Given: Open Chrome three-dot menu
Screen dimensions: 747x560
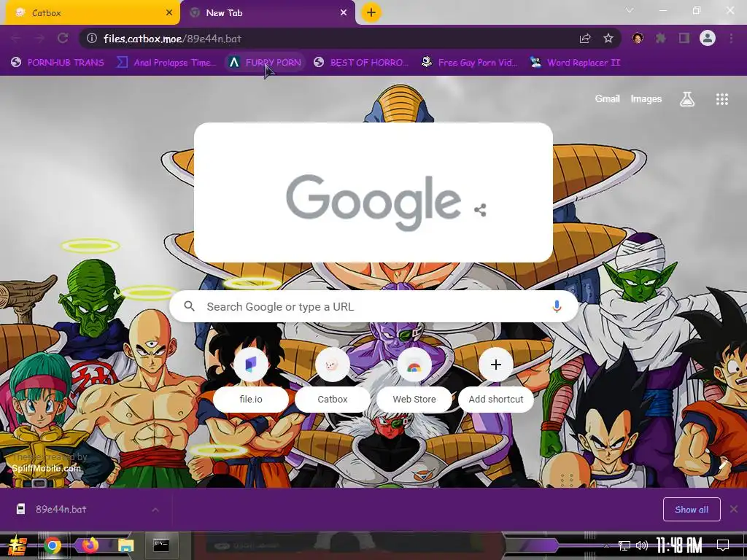Looking at the screenshot, I should click(731, 38).
